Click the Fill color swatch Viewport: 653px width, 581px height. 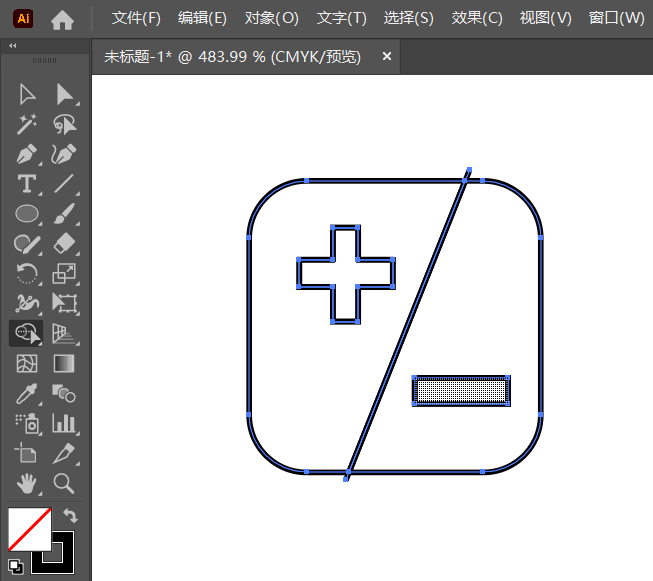click(x=30, y=529)
